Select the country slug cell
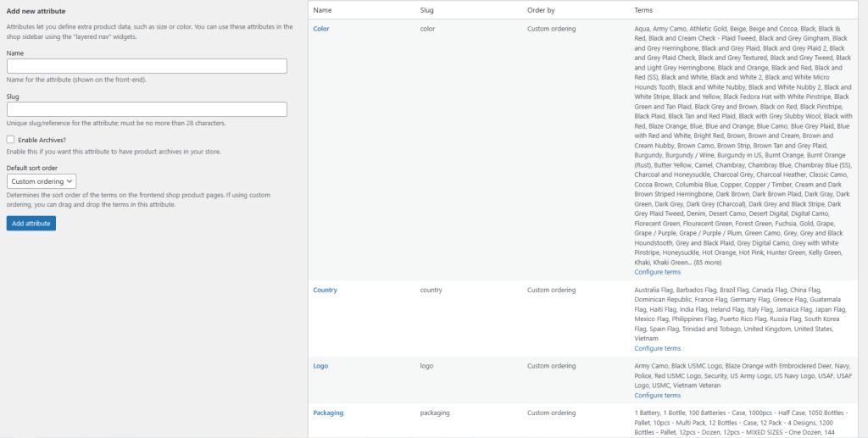Image resolution: width=868 pixels, height=438 pixels. pos(431,290)
